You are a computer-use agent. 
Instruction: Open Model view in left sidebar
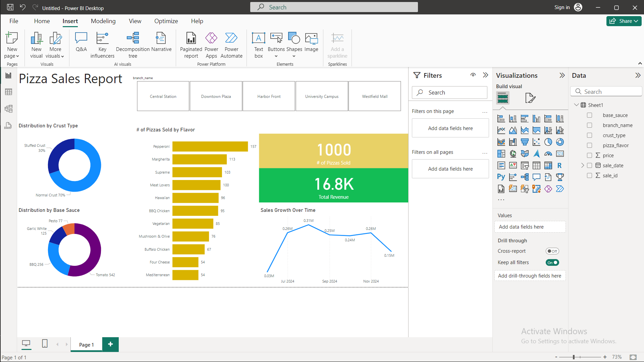(x=9, y=109)
